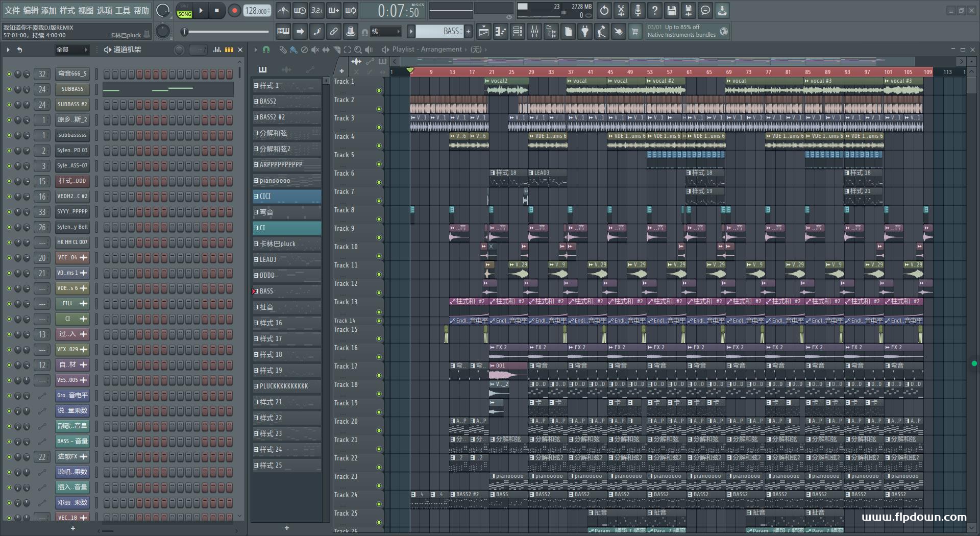Toggle the loop recording icon

point(351,10)
